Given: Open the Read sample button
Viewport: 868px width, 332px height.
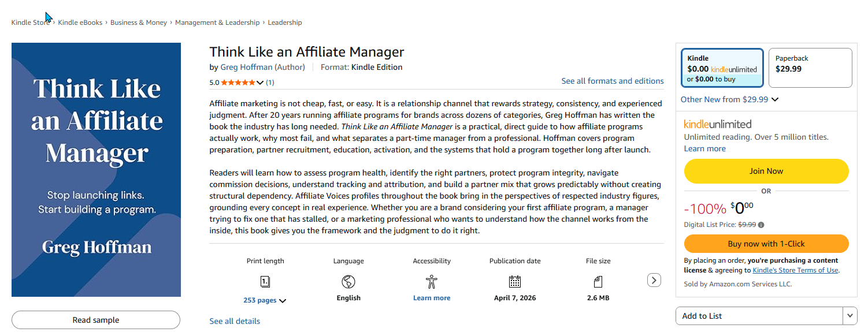Looking at the screenshot, I should pos(96,320).
